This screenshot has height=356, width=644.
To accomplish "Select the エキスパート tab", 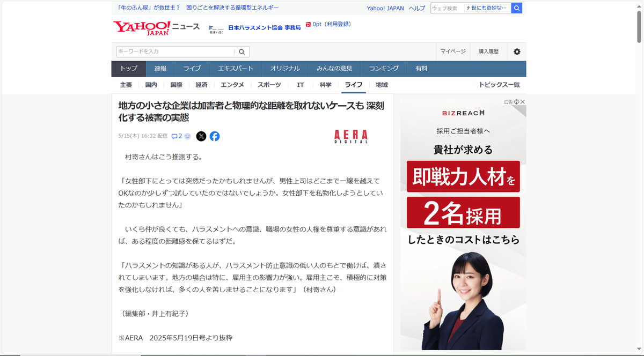I will click(x=236, y=69).
